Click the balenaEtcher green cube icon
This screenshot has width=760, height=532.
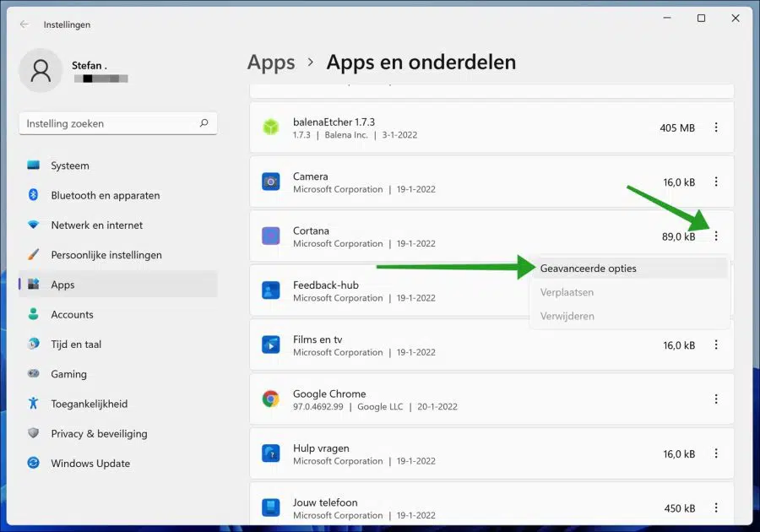point(271,128)
